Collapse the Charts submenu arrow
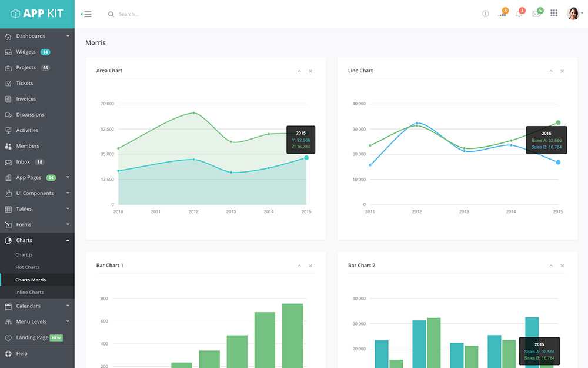588x368 pixels. (68, 240)
